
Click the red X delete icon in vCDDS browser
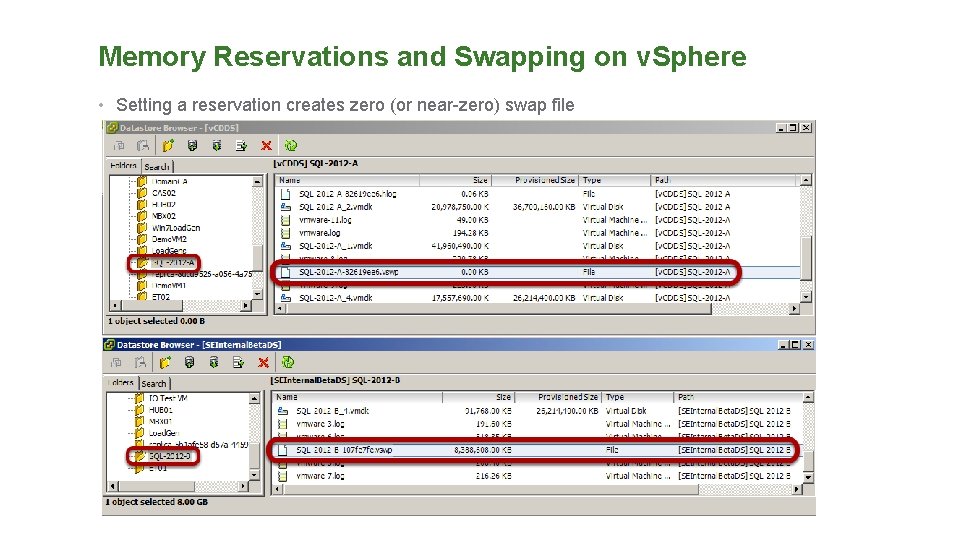266,146
